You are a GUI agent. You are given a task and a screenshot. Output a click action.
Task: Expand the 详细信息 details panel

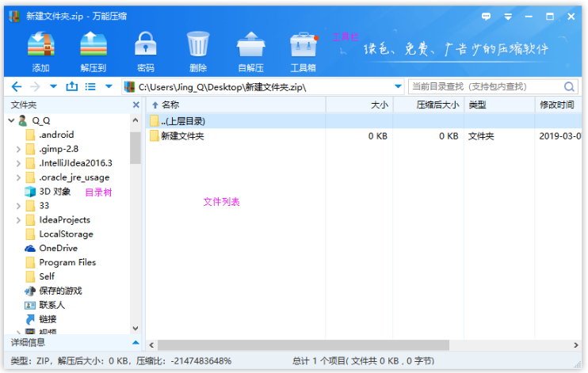click(136, 343)
